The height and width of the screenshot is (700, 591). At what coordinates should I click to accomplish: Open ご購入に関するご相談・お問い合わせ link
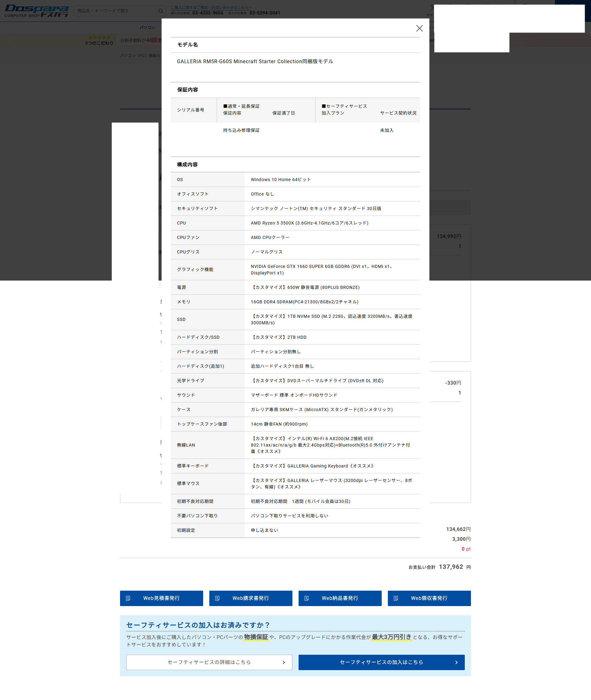click(x=211, y=7)
